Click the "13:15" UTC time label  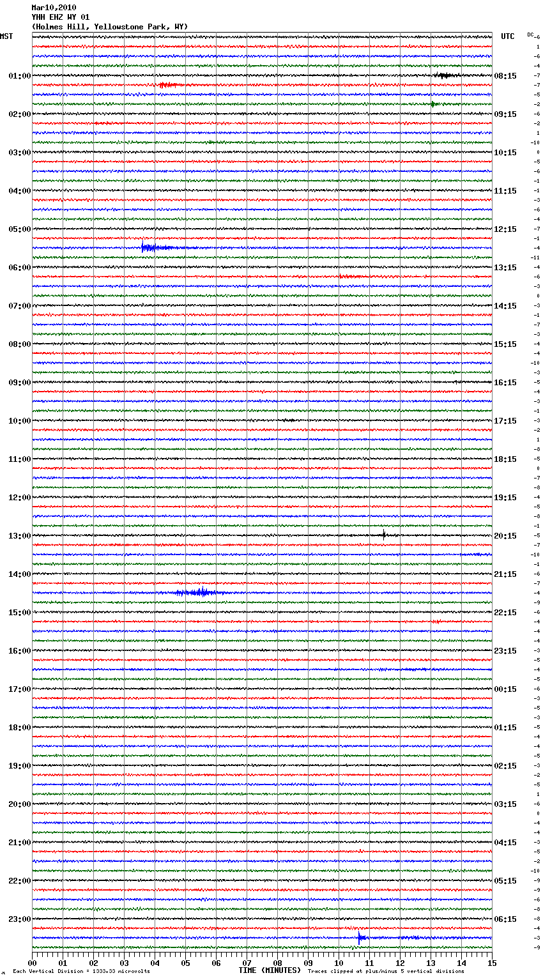click(x=505, y=268)
